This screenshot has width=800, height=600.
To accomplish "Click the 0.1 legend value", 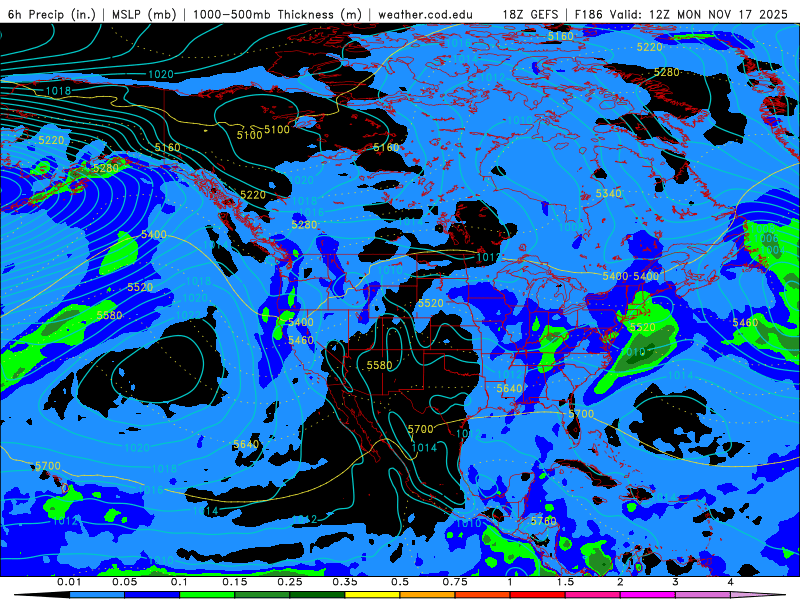I will click(179, 582).
